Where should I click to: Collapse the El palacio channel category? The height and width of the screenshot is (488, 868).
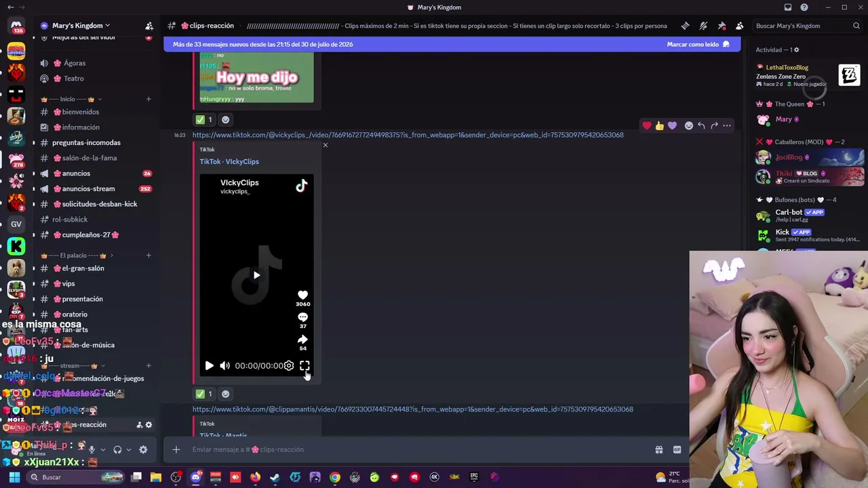(x=74, y=256)
